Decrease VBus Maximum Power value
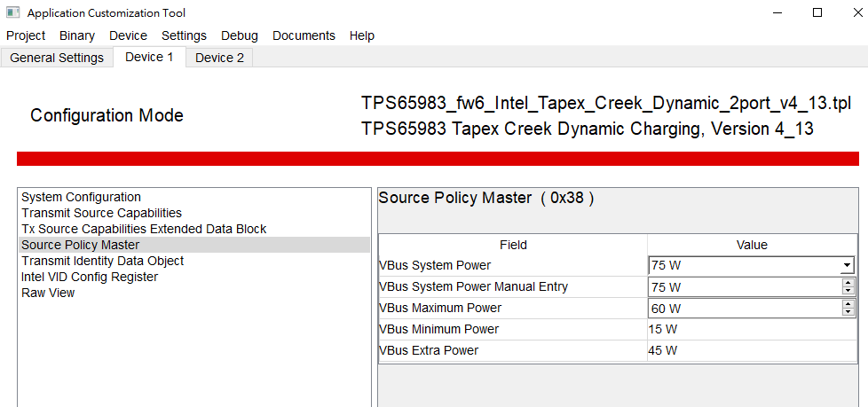This screenshot has width=868, height=407. (x=848, y=312)
